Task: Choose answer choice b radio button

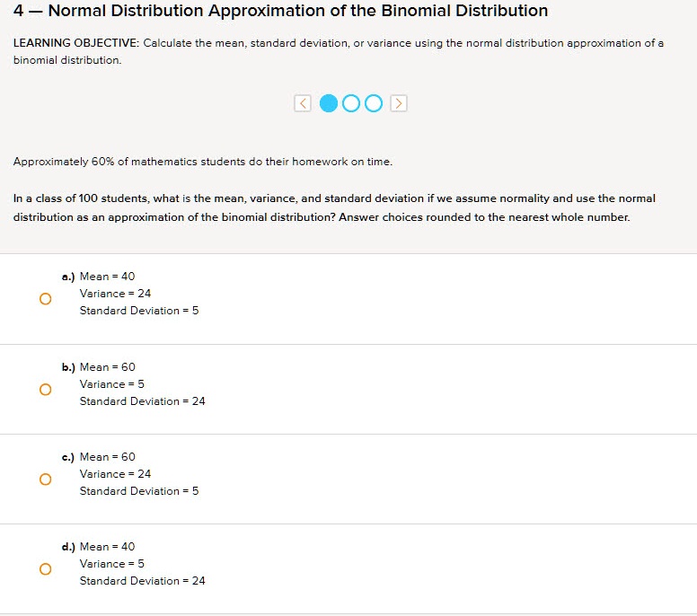Action: [44, 390]
